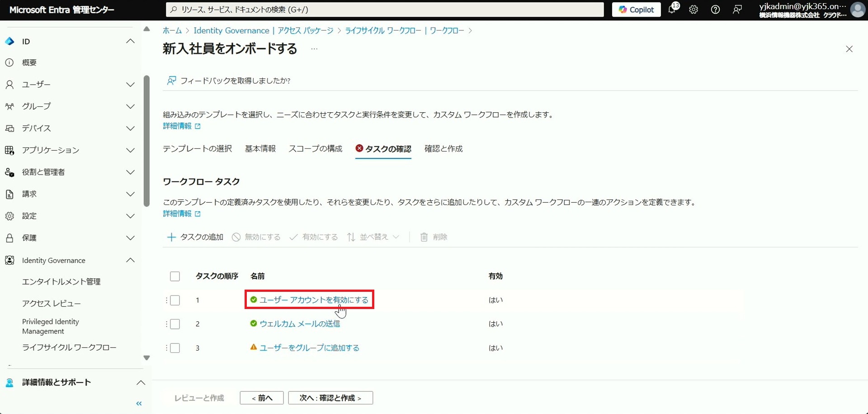Click the < 前へ button
Viewport: 868px width, 414px height.
point(262,398)
